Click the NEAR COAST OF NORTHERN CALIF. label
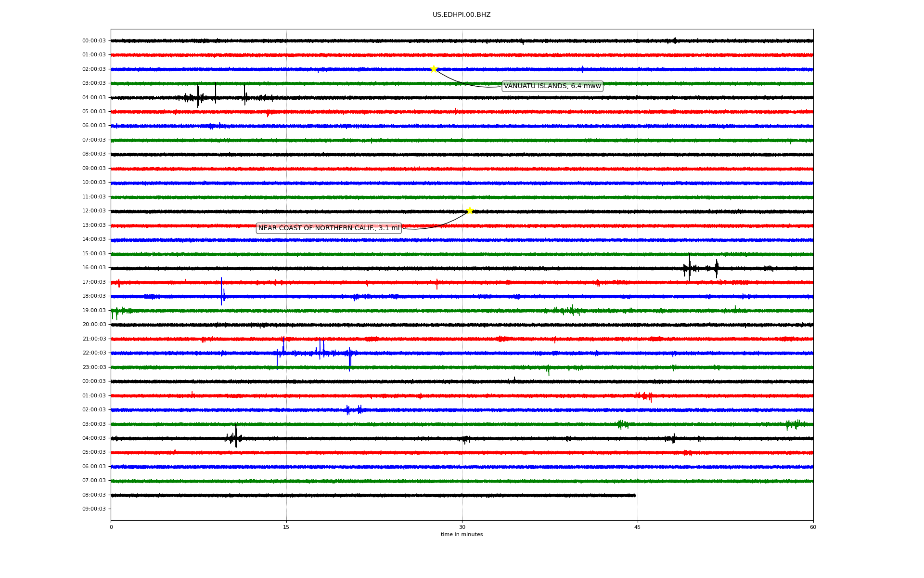This screenshot has height=578, width=924. [329, 228]
